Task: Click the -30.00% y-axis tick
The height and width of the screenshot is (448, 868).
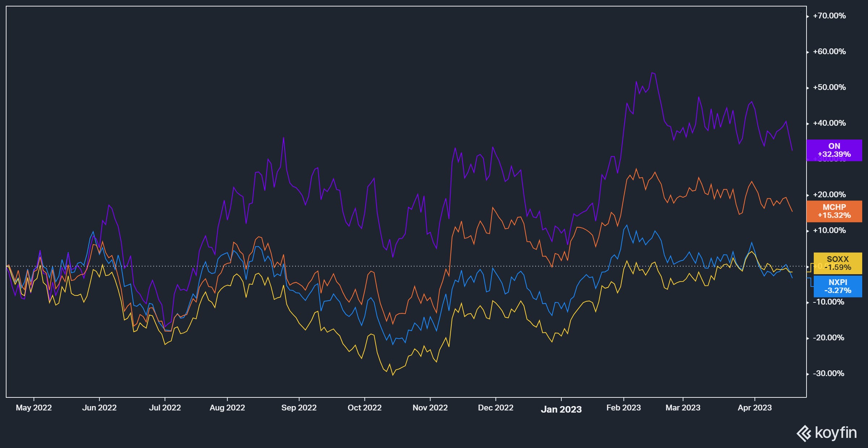Action: [x=829, y=373]
